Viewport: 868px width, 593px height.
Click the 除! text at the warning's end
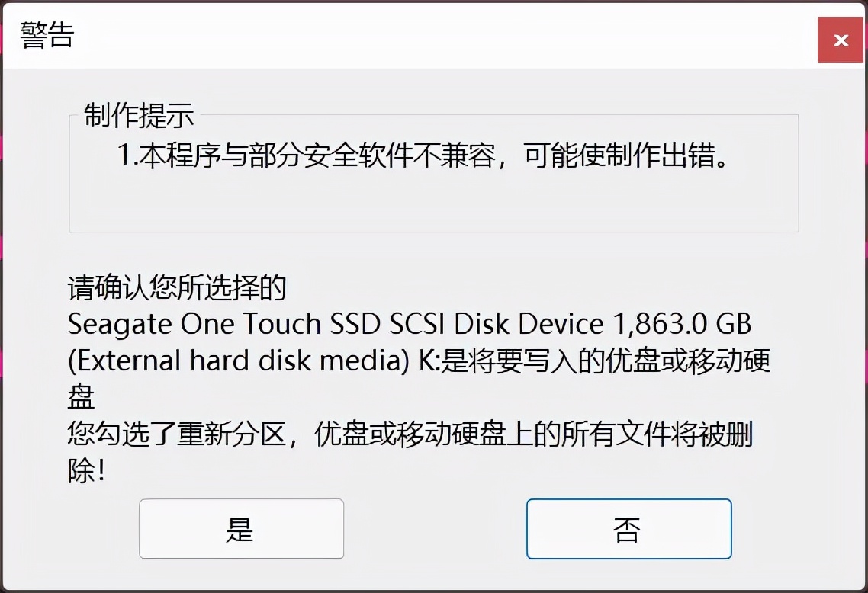(x=84, y=470)
